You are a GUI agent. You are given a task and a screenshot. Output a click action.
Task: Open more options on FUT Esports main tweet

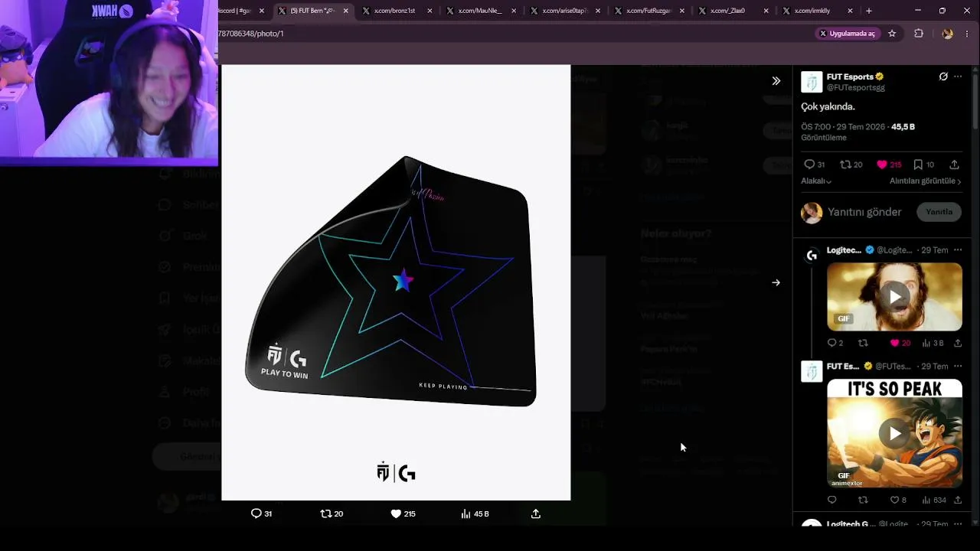(958, 77)
